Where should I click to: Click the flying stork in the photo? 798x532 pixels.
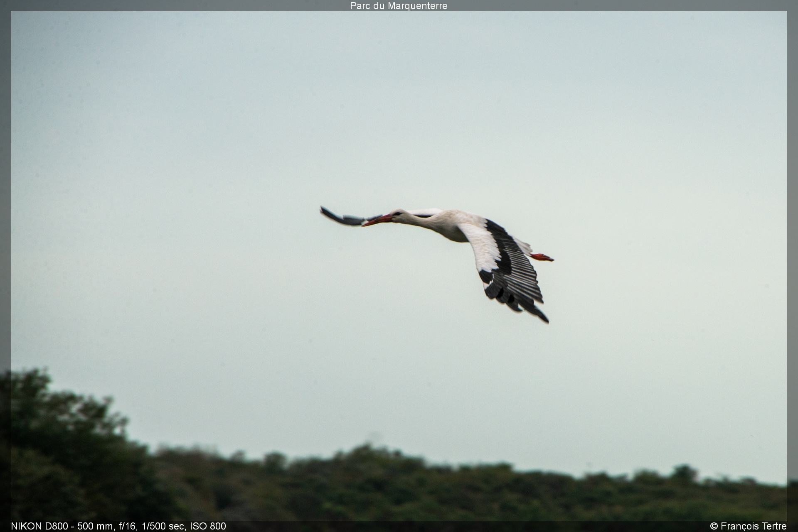coord(437,265)
